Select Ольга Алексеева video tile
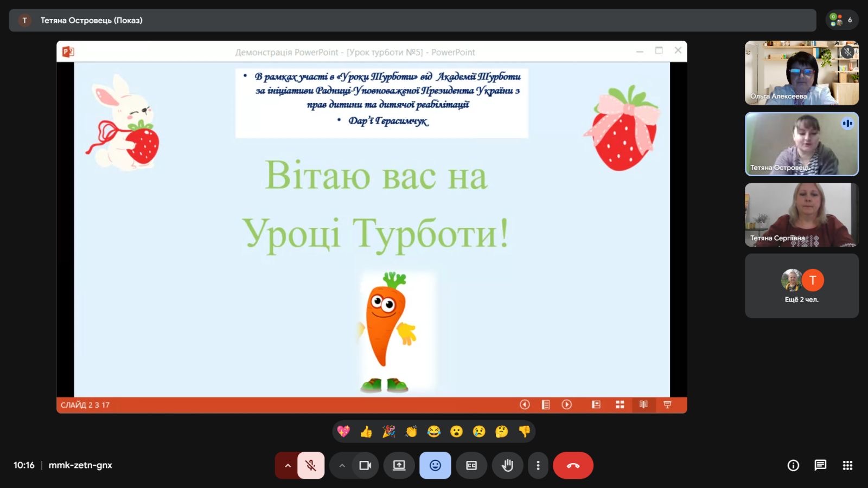This screenshot has width=868, height=488. coord(801,73)
